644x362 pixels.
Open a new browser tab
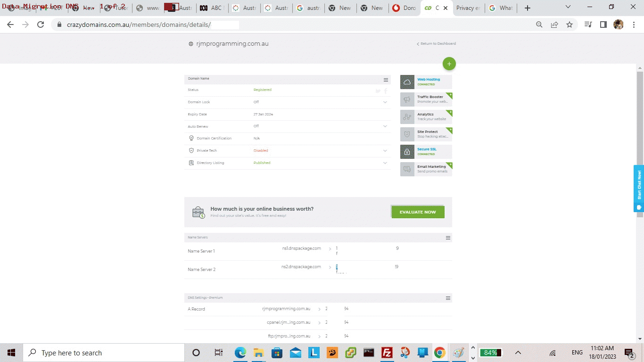[528, 8]
